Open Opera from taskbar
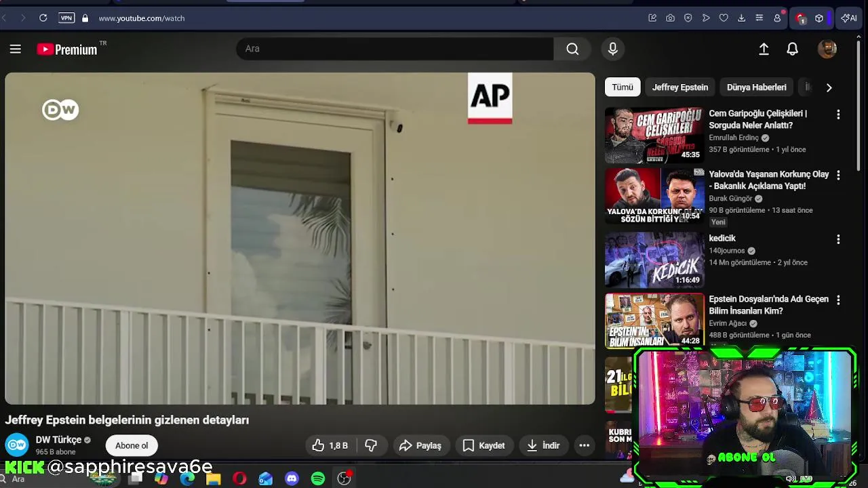Screen dimensions: 868x488 click(x=239, y=479)
